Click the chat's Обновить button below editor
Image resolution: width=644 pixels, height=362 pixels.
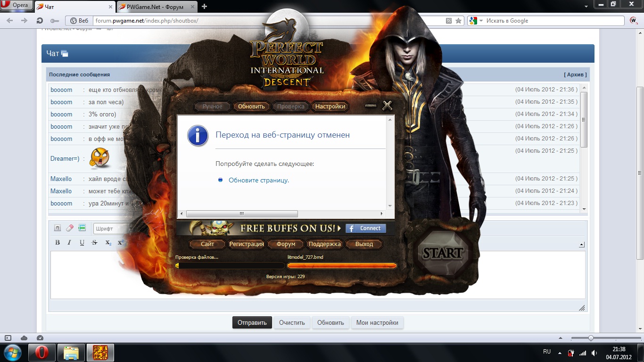[330, 322]
